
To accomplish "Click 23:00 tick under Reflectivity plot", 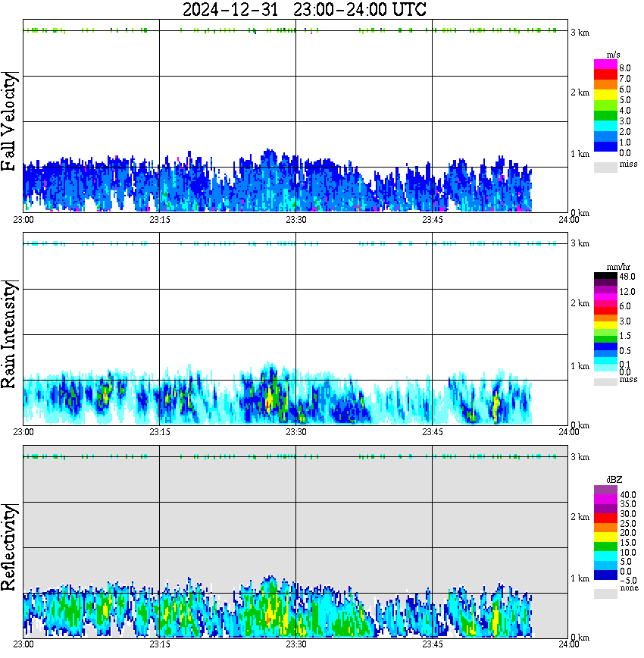I will coord(23,645).
